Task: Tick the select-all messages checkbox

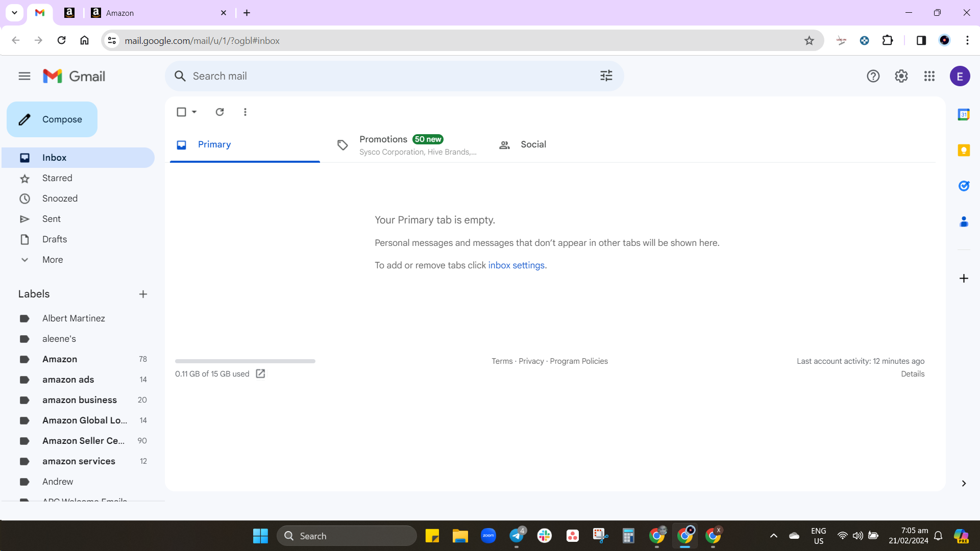Action: pos(181,112)
